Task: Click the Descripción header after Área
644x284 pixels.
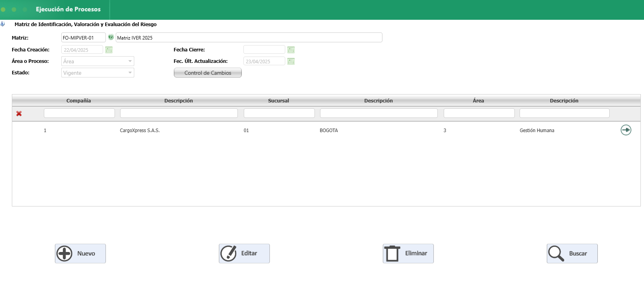Action: 564,100
